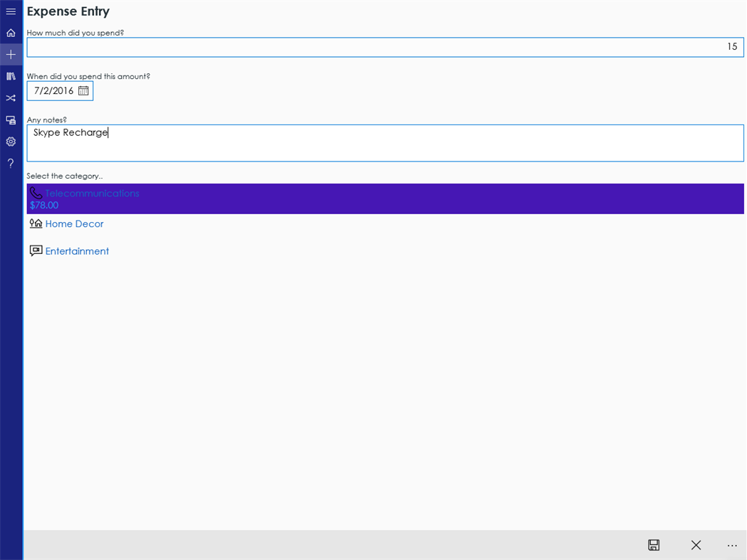Open the navigation hamburger menu
Image resolution: width=747 pixels, height=560 pixels.
[x=10, y=11]
